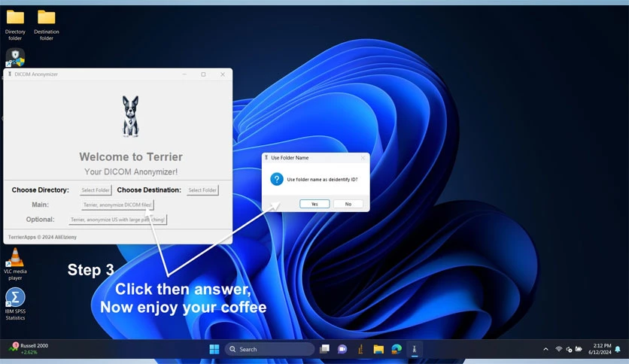Click the 'Terrier, anonymize DICOM files!' button
This screenshot has width=629, height=364.
117,205
